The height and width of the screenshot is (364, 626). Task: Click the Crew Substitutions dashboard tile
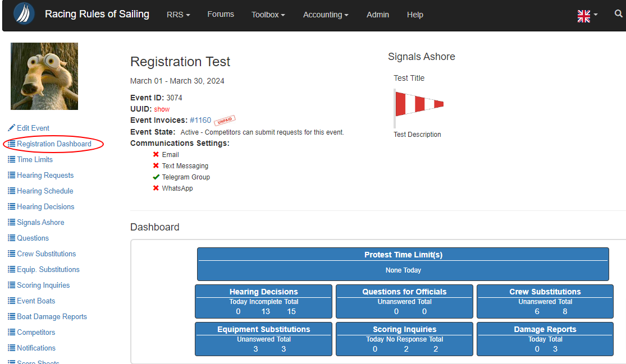545,301
